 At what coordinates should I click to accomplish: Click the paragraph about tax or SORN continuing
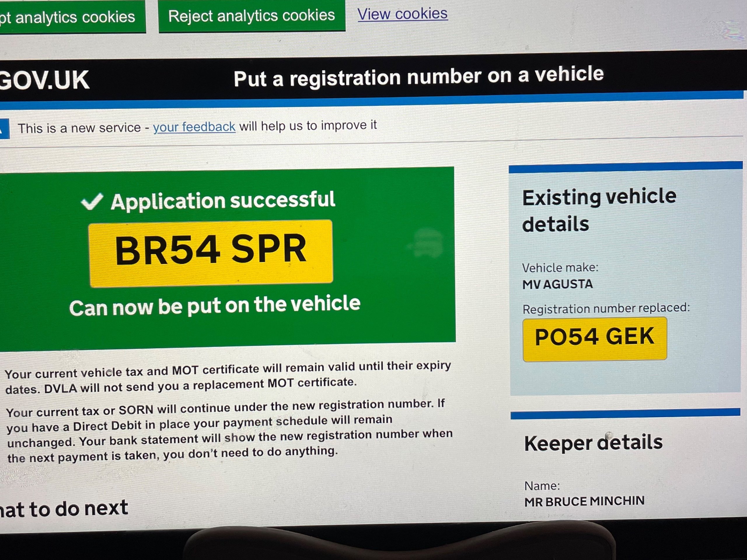(x=230, y=431)
